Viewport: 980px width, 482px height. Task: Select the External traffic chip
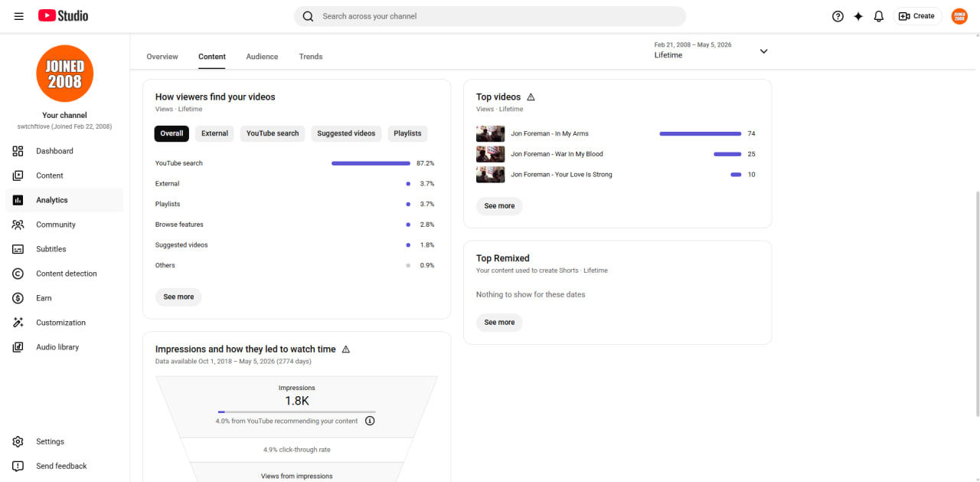[214, 133]
